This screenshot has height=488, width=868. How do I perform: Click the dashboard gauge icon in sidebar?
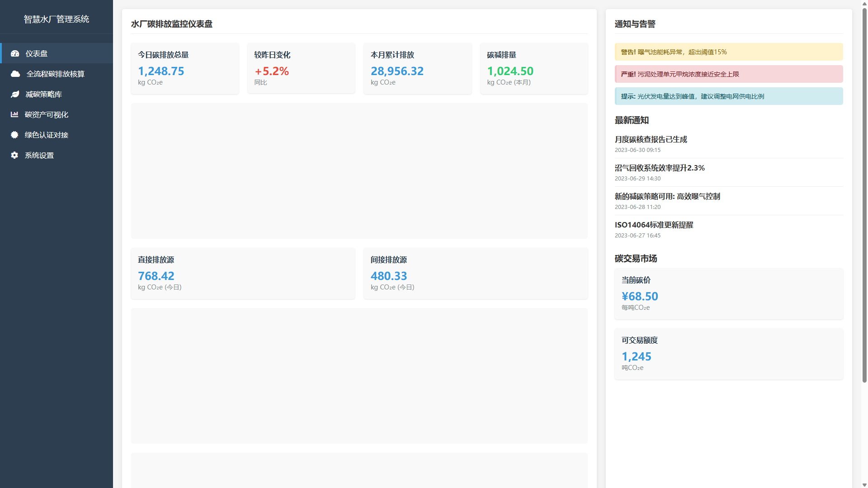tap(15, 53)
